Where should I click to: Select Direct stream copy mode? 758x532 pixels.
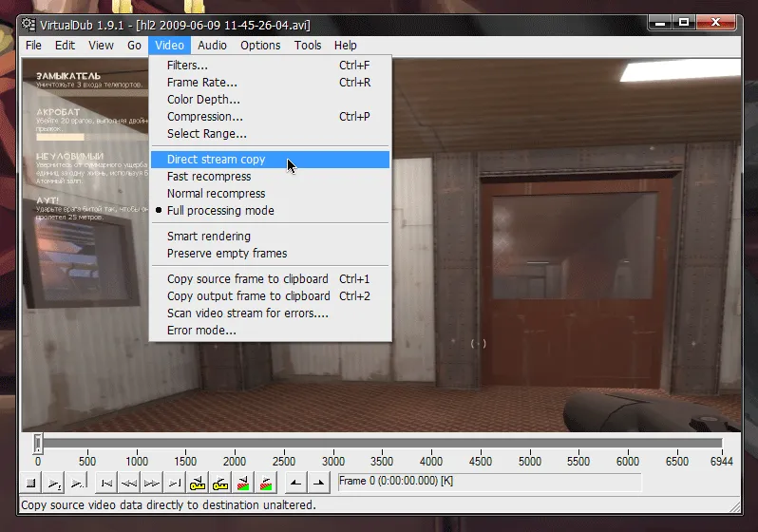[x=216, y=160]
